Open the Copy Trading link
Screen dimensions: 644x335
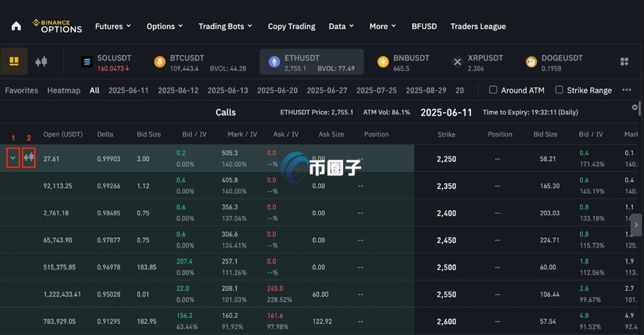291,26
